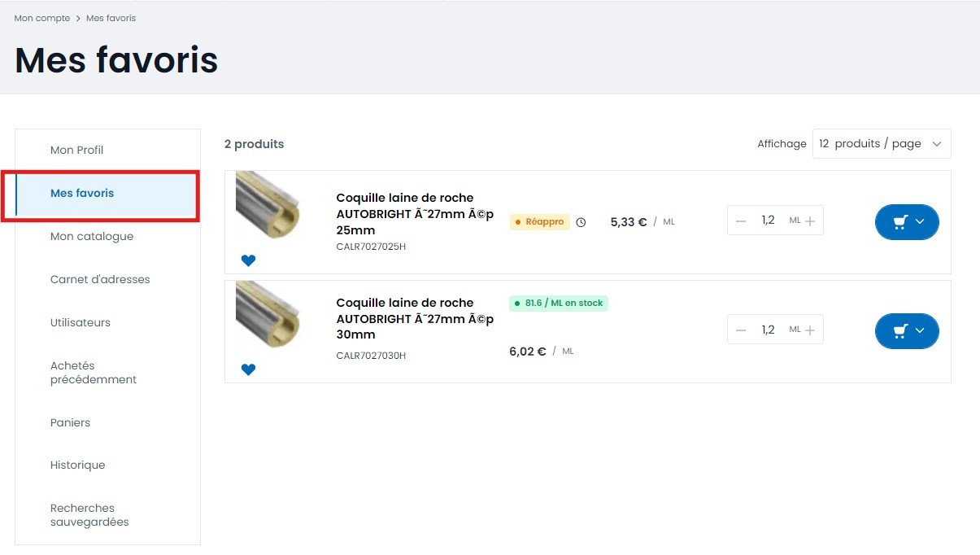Click the quantity field of the 30mm product
The width and height of the screenshot is (980, 555).
[768, 330]
